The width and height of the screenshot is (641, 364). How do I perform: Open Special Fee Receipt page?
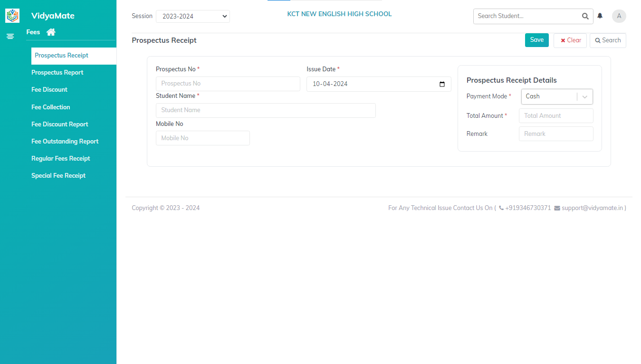58,176
